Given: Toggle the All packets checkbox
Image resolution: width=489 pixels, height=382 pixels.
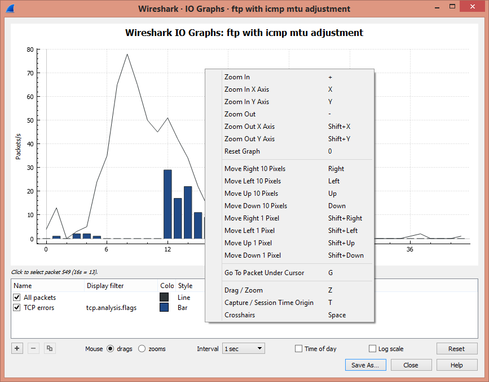Looking at the screenshot, I should [x=17, y=297].
